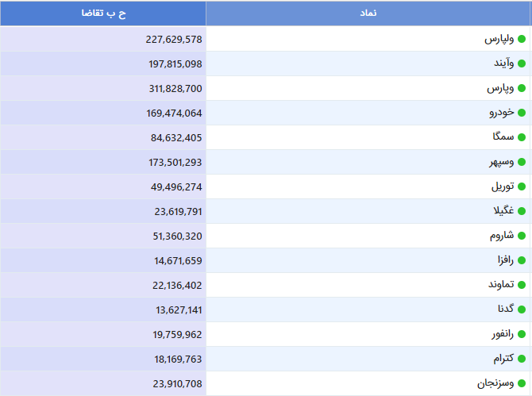The image size is (532, 396).
Task: Open symbol رافزا
Action: (x=506, y=260)
